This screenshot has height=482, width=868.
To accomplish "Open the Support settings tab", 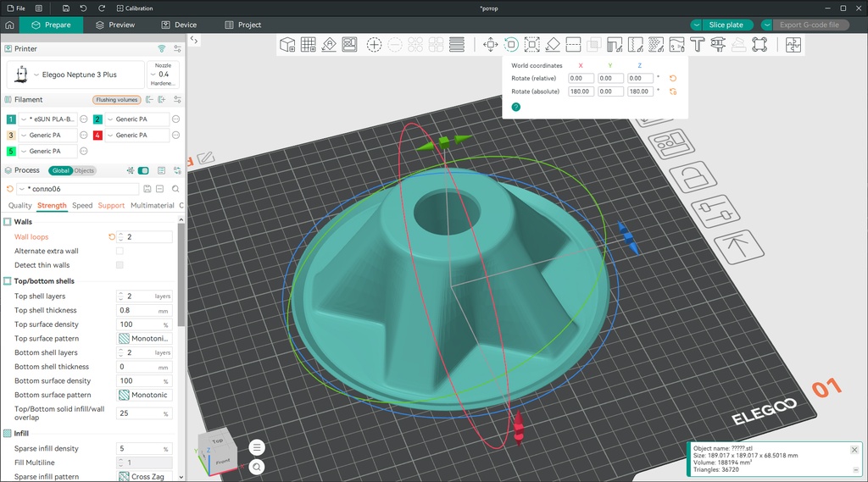I will pos(111,205).
